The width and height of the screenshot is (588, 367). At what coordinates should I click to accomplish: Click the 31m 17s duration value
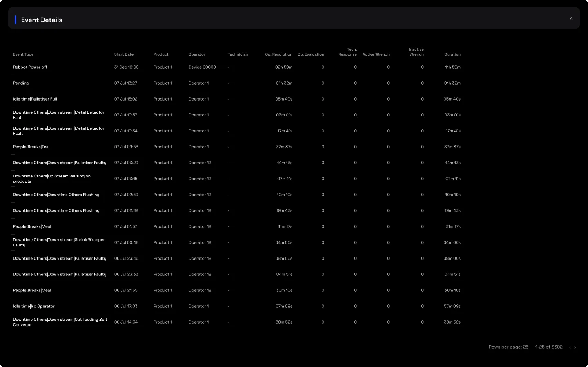pos(453,226)
